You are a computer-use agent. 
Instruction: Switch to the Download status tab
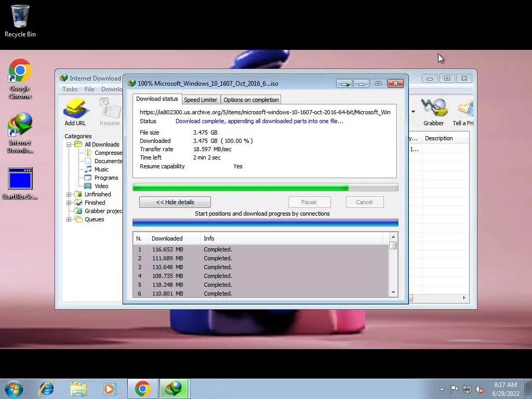157,99
